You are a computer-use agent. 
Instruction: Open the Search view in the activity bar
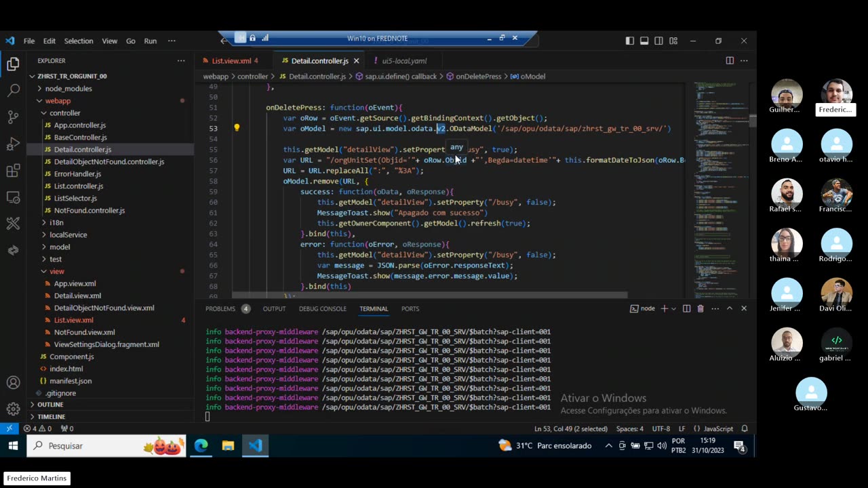pyautogui.click(x=13, y=90)
